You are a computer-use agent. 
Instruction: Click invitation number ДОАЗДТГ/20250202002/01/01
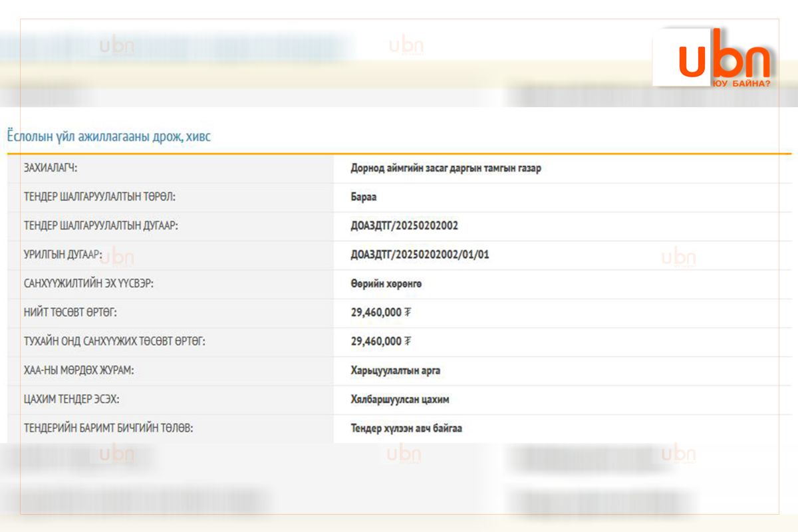pyautogui.click(x=420, y=254)
